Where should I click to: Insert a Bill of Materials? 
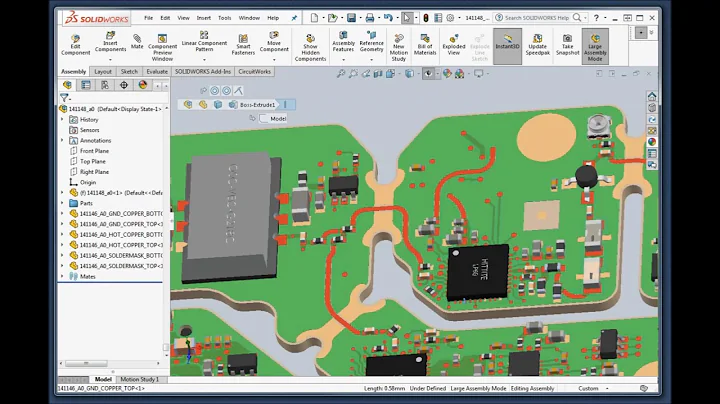(425, 45)
